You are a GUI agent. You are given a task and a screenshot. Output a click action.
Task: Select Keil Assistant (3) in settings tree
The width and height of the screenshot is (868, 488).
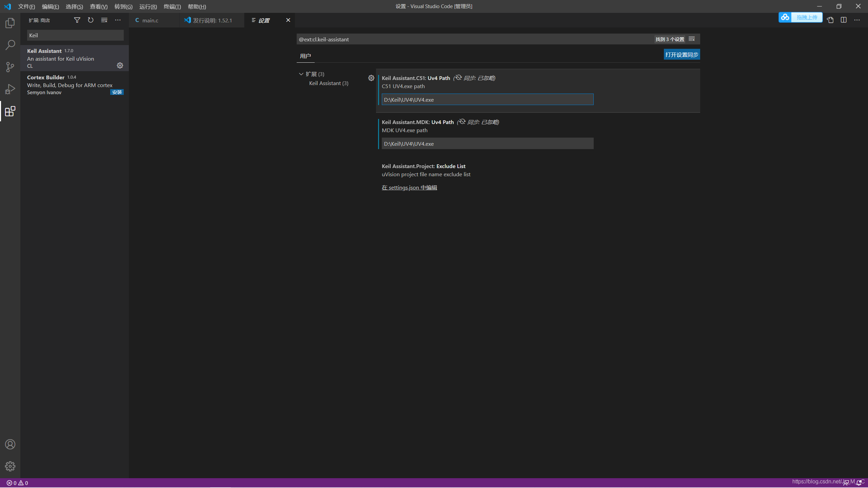pyautogui.click(x=329, y=83)
